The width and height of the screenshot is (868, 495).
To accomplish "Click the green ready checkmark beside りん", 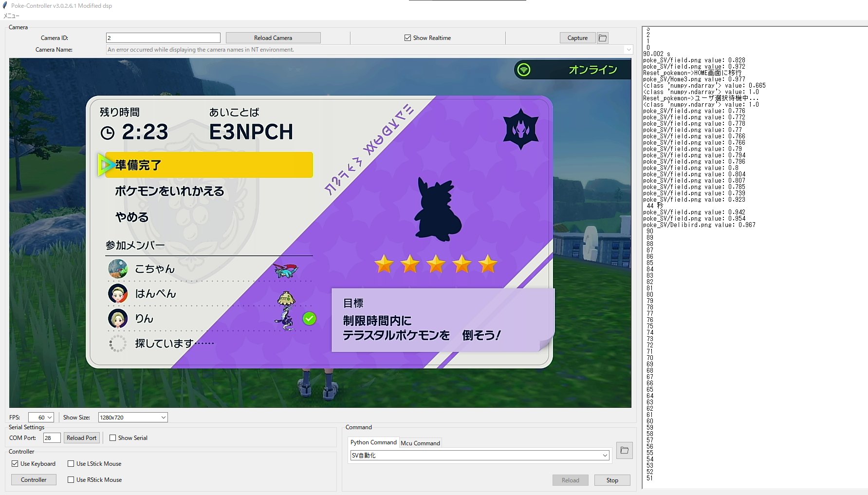I will (309, 319).
